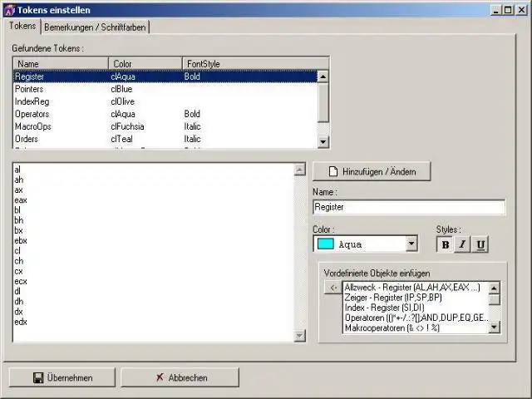Click clBlue cell in Pointers row

[x=121, y=89]
